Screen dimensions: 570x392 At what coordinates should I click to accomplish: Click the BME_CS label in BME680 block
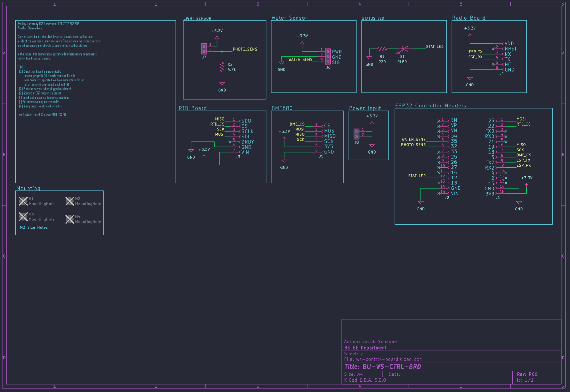(297, 124)
